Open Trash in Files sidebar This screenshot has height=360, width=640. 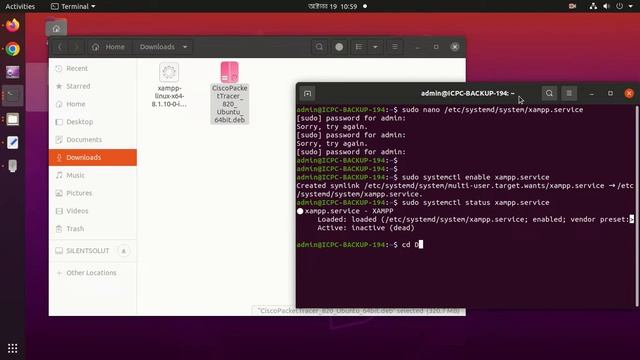[93, 229]
